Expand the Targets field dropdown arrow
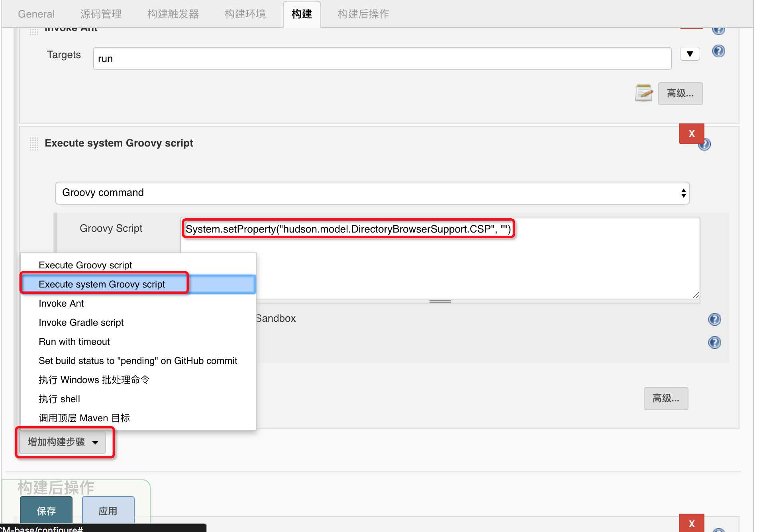 [x=690, y=54]
